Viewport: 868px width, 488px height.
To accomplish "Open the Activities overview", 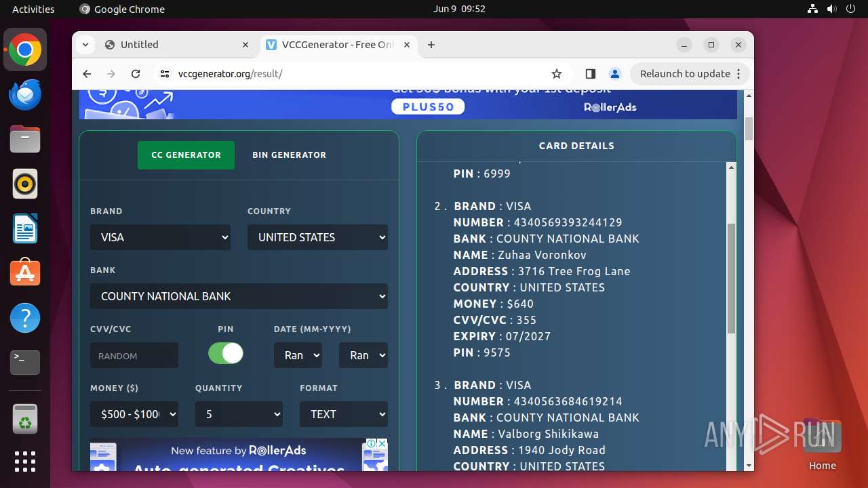I will click(33, 9).
